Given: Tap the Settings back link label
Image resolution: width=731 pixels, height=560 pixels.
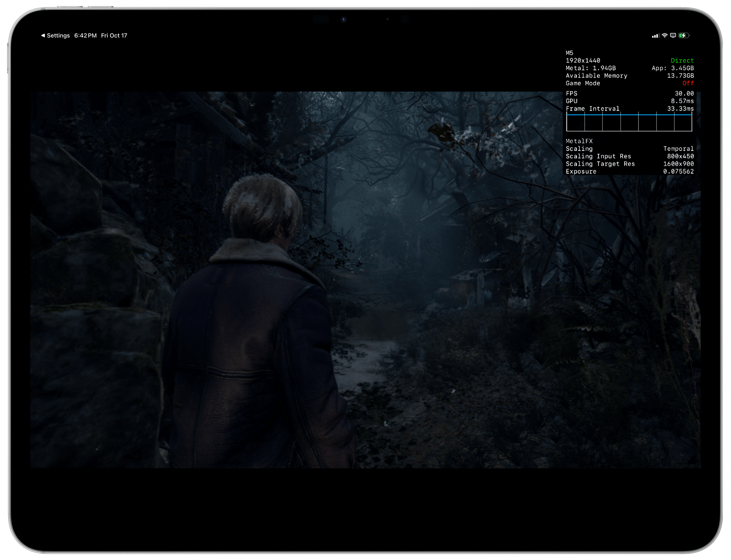Looking at the screenshot, I should click(58, 36).
